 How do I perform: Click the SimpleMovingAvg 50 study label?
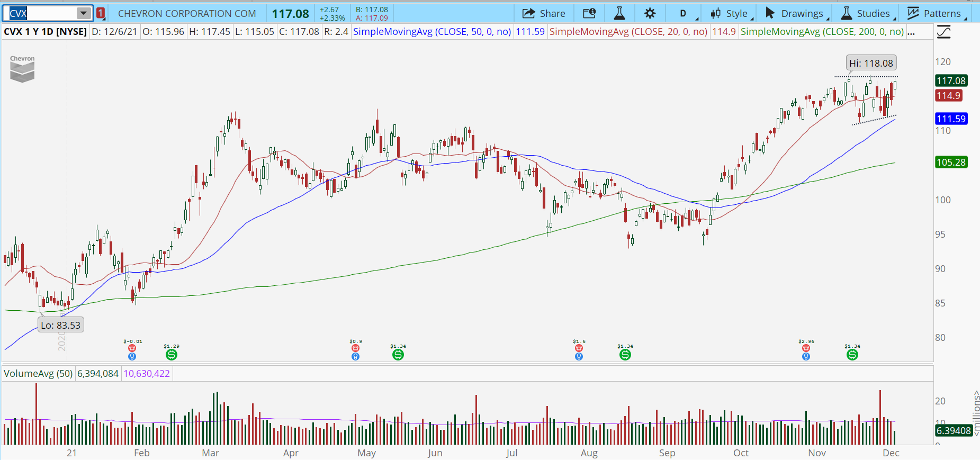[432, 32]
